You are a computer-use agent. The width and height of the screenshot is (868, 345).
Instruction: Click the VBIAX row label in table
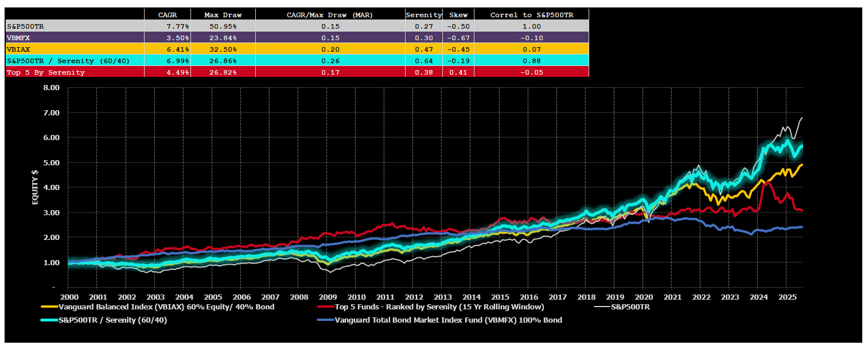click(18, 49)
